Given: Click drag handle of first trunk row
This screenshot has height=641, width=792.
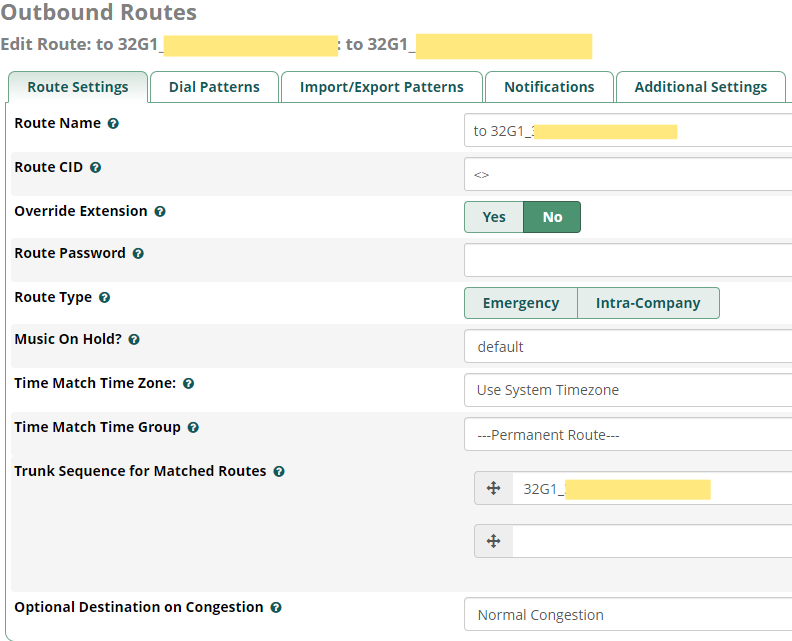Looking at the screenshot, I should coord(493,488).
